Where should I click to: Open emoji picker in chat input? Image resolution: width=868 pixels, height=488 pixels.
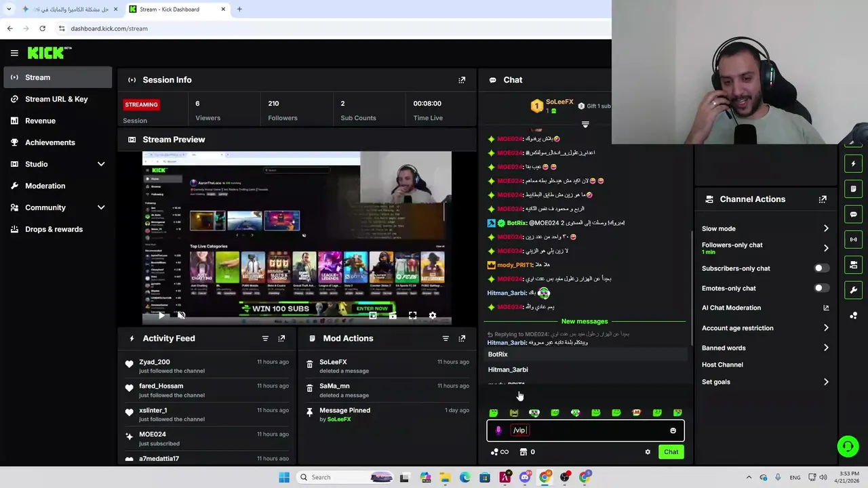tap(673, 430)
